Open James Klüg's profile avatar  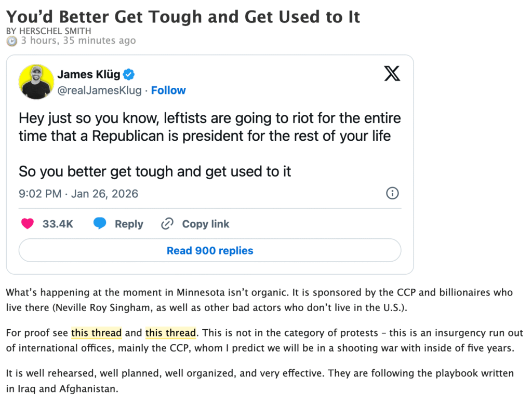pos(36,82)
